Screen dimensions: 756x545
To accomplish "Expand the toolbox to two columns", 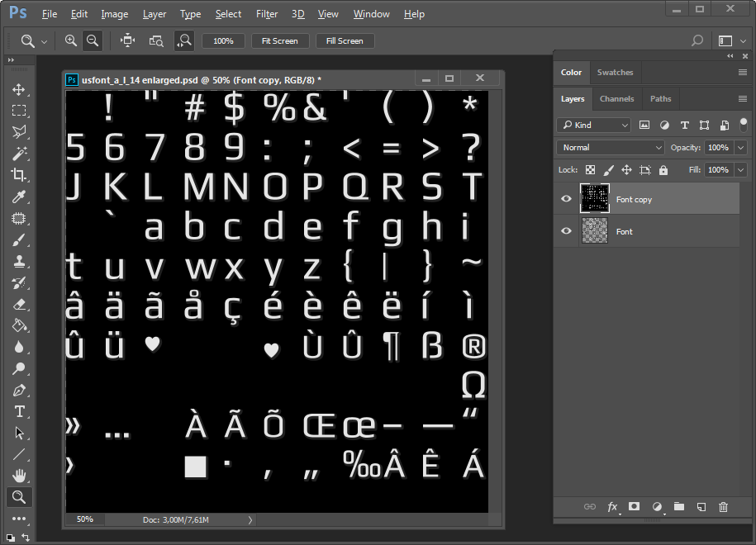I will [11, 59].
